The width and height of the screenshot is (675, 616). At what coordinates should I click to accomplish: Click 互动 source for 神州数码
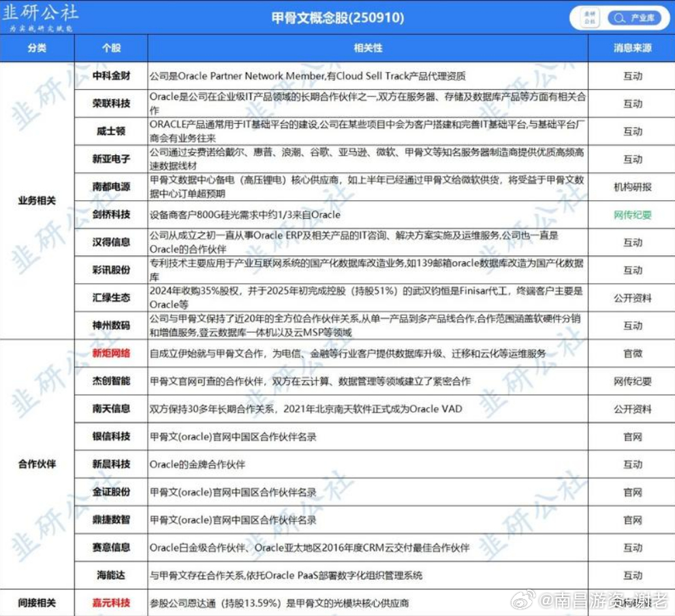click(x=632, y=325)
